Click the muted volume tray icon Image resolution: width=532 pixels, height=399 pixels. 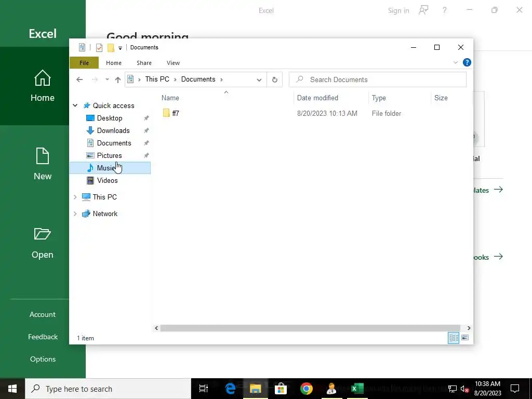(464, 389)
